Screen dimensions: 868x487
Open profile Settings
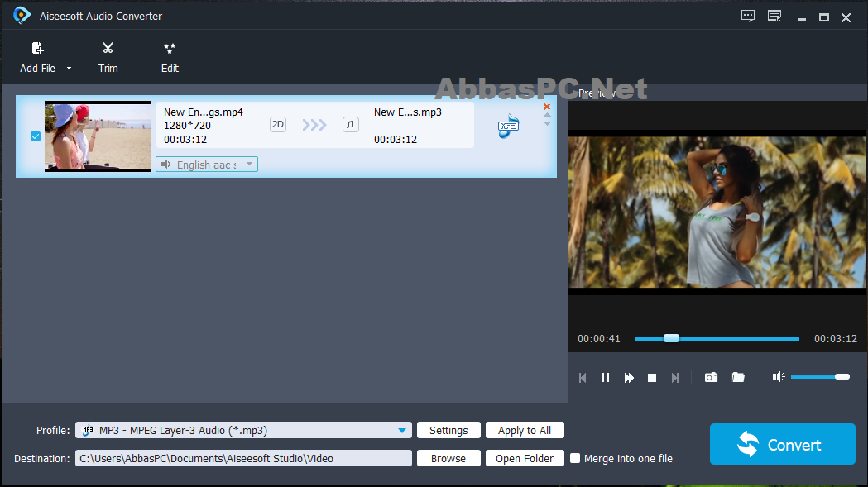pyautogui.click(x=448, y=430)
